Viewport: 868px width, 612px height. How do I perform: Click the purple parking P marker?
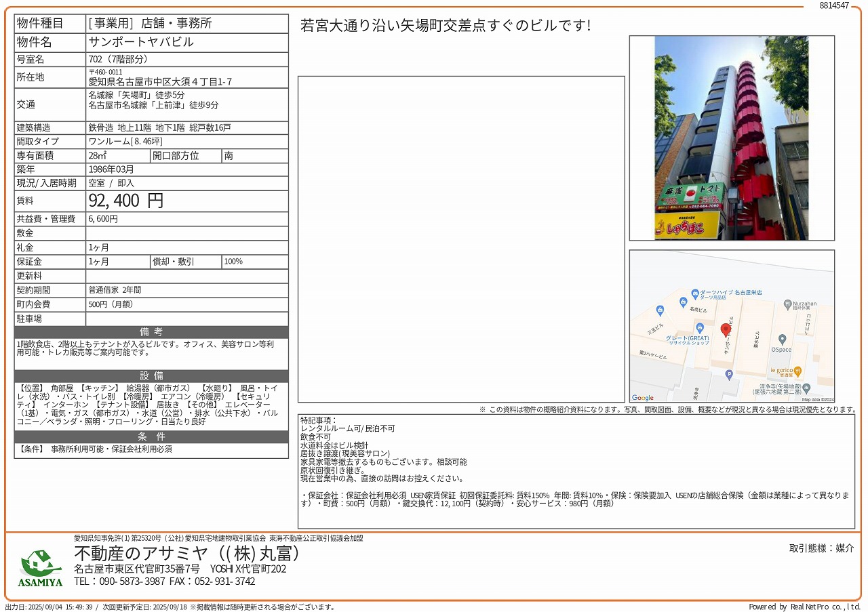[729, 374]
